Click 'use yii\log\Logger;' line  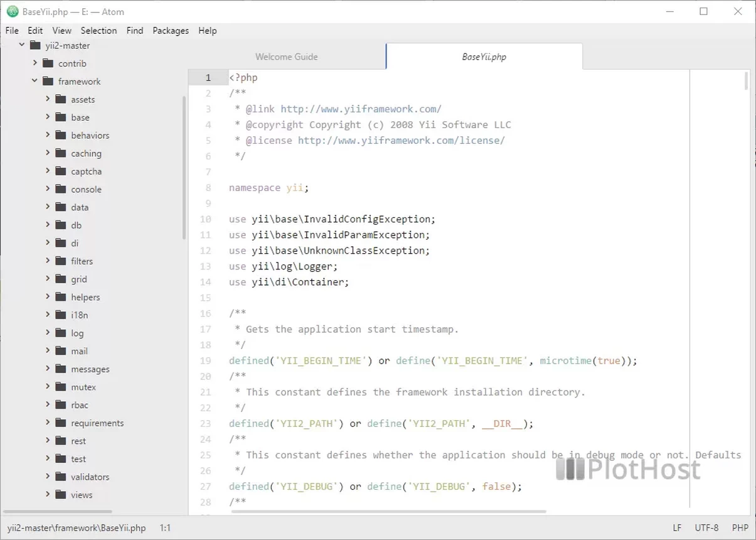coord(284,266)
